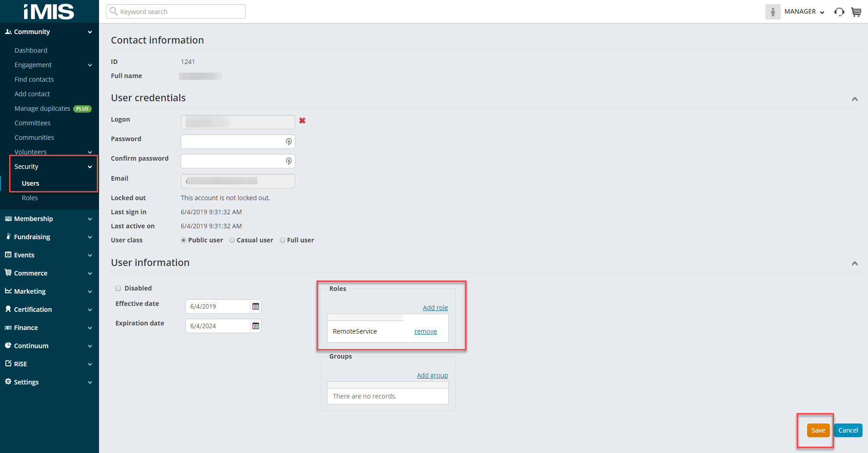
Task: Reveal the Password field contents
Action: coord(289,141)
